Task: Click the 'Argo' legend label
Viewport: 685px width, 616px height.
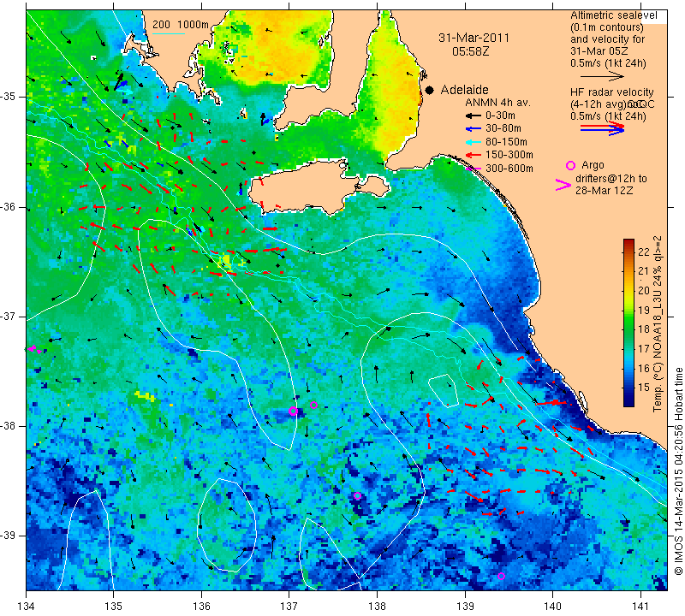Action: (593, 165)
